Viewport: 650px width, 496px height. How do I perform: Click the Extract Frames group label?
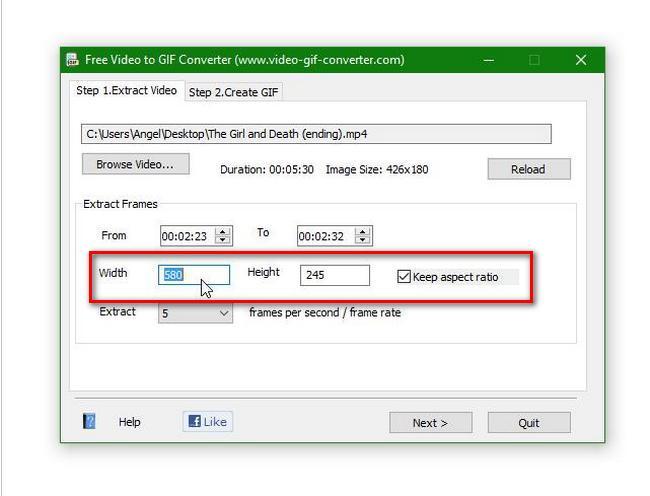click(120, 204)
